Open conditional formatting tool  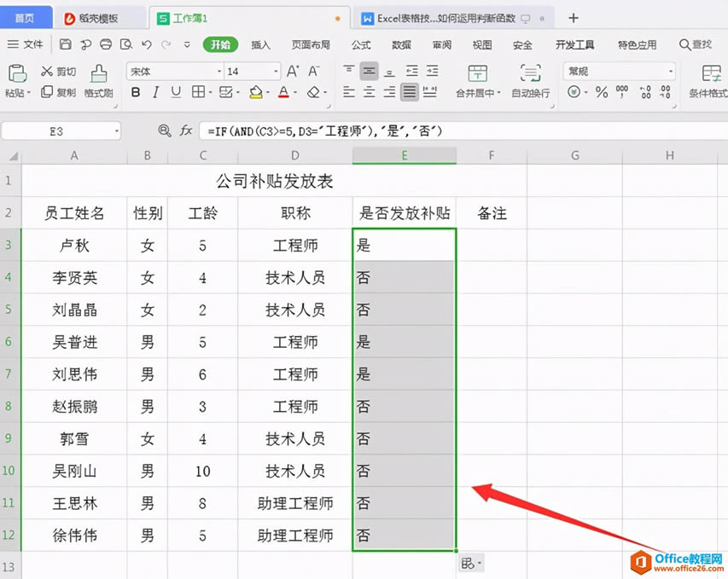[x=710, y=81]
